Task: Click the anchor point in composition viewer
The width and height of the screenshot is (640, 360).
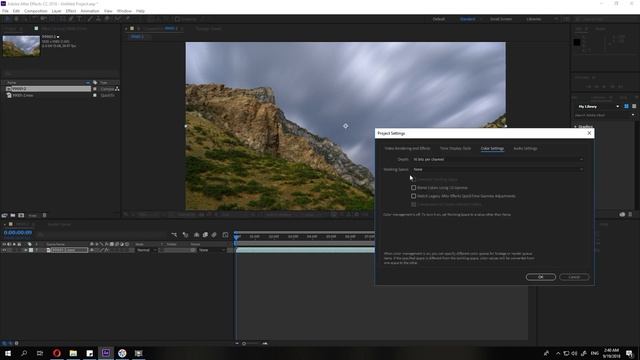Action: [x=345, y=126]
